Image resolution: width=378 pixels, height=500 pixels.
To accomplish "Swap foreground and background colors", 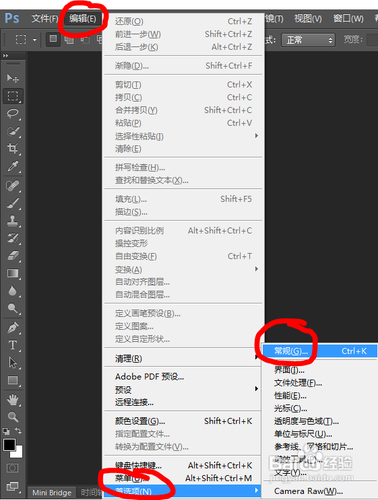I will click(19, 431).
